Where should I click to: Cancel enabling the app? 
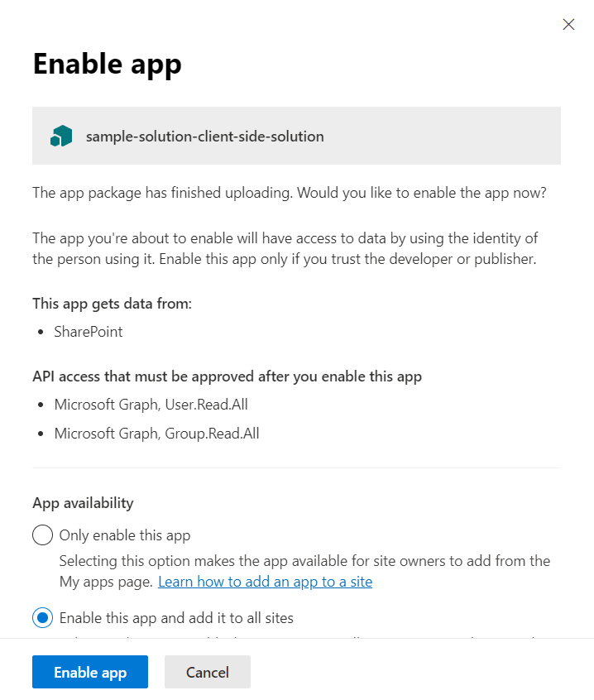[207, 672]
